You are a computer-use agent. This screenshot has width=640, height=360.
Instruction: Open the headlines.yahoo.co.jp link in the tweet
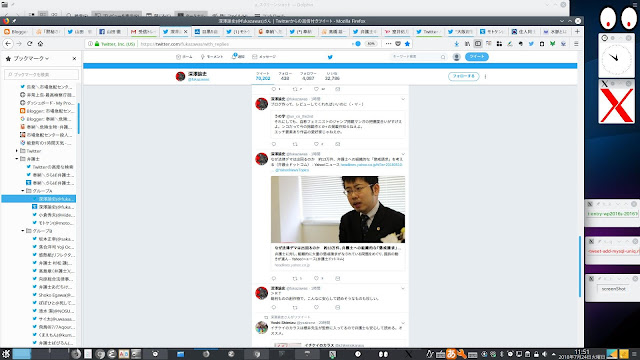tap(371, 164)
